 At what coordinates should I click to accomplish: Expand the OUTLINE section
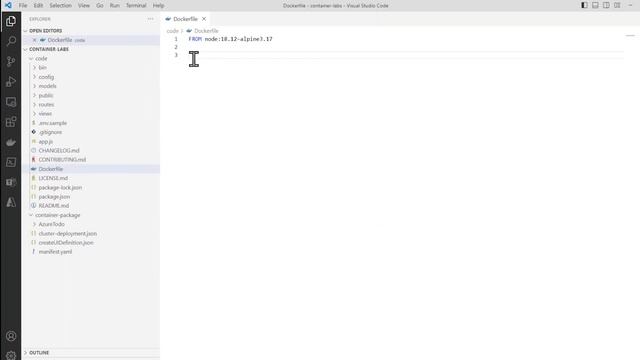[x=26, y=352]
